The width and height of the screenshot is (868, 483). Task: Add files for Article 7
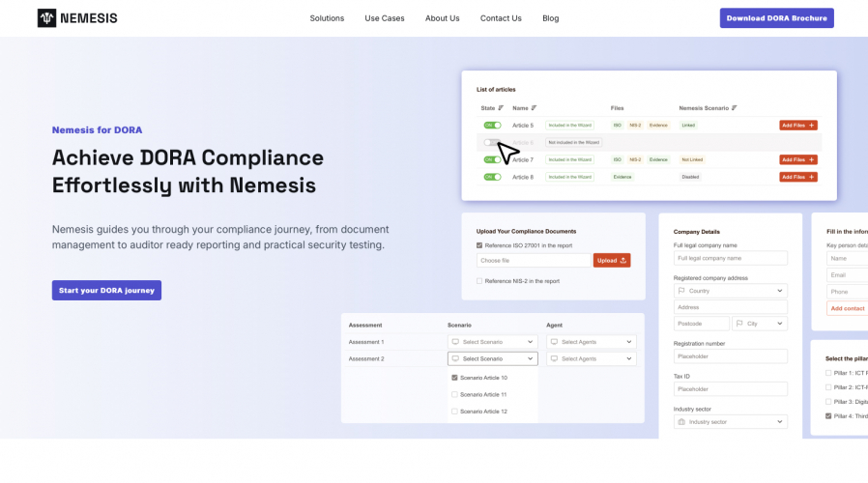pos(798,160)
